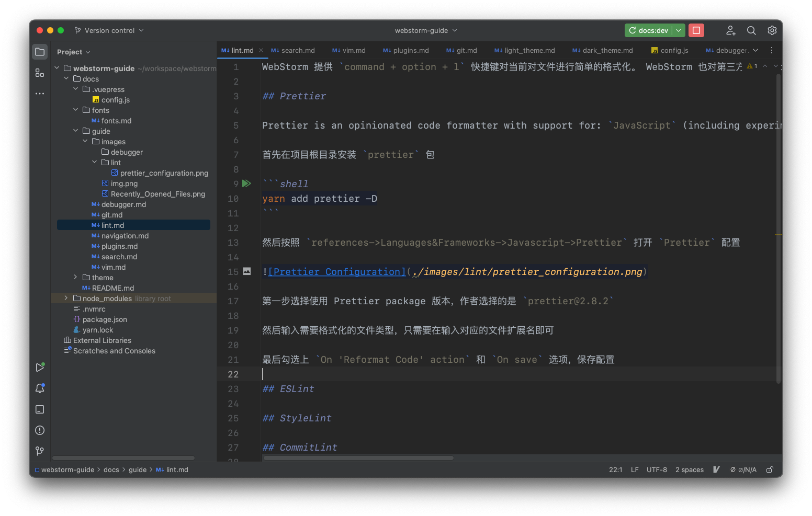Switch to vim.md tab
Viewport: 812px width, 516px height.
coord(349,50)
